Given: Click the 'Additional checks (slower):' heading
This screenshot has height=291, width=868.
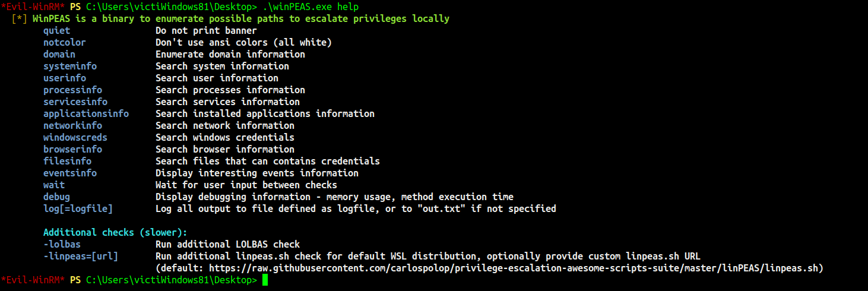Looking at the screenshot, I should 115,232.
